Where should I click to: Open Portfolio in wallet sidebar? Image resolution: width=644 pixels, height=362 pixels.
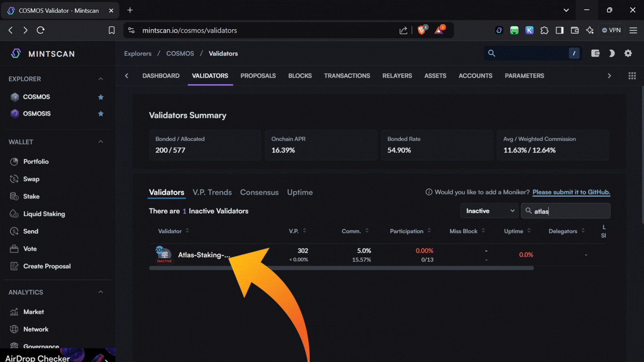[x=36, y=161]
